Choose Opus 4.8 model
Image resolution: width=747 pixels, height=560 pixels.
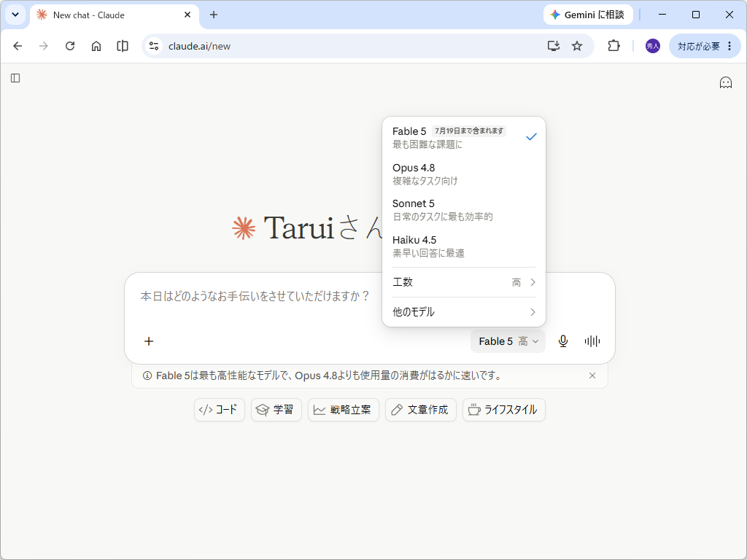pyautogui.click(x=464, y=174)
